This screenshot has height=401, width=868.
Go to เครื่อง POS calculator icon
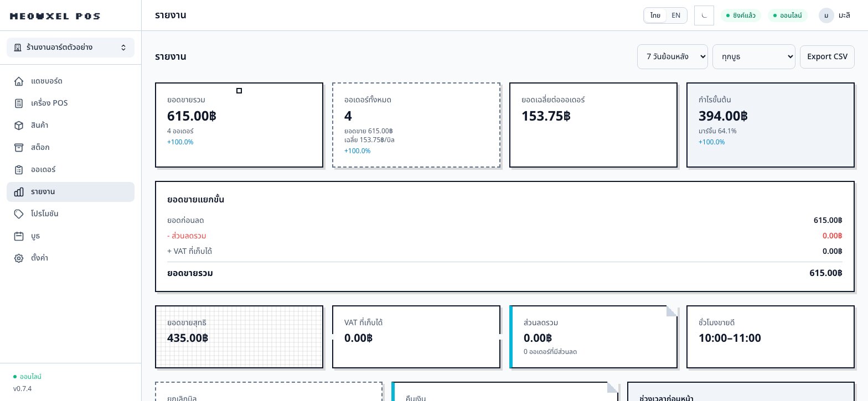19,103
